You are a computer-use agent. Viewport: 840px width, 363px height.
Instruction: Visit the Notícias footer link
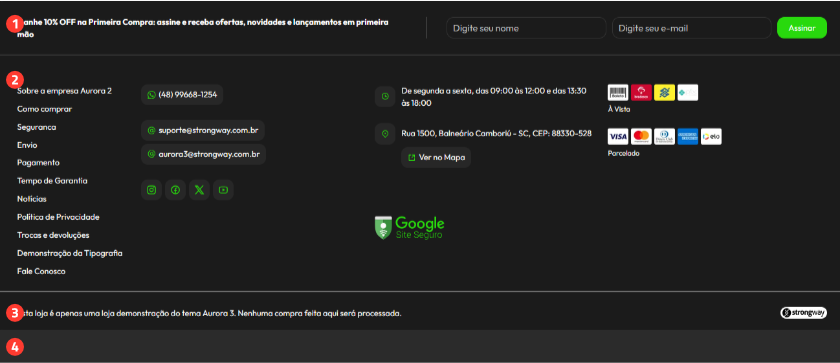pyautogui.click(x=32, y=199)
